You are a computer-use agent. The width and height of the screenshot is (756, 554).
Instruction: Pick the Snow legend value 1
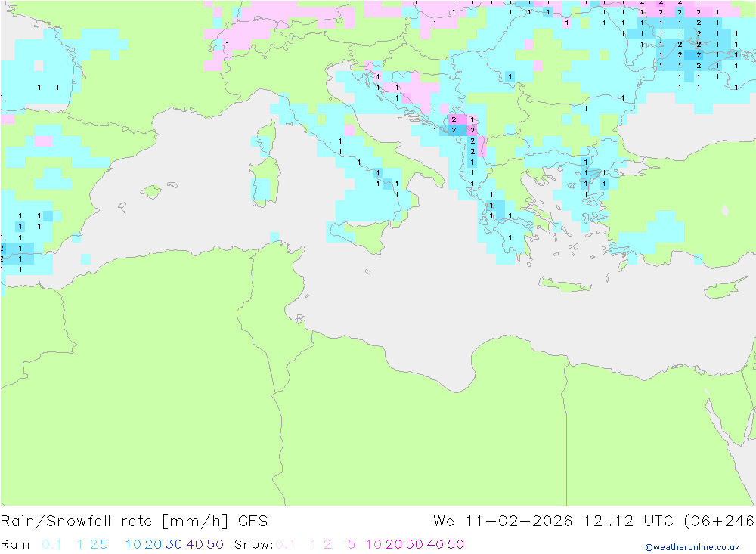(314, 544)
